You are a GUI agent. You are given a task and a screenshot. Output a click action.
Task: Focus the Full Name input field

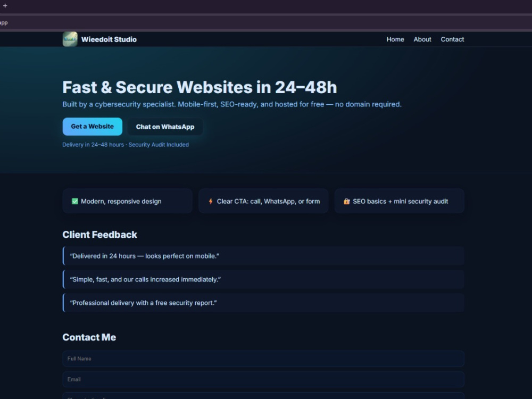263,359
